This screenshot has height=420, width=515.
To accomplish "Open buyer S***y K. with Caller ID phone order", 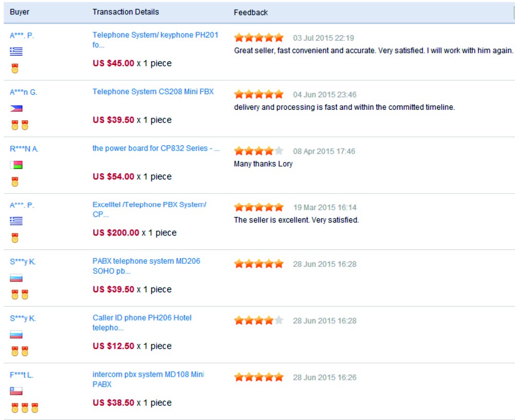I will click(x=23, y=318).
